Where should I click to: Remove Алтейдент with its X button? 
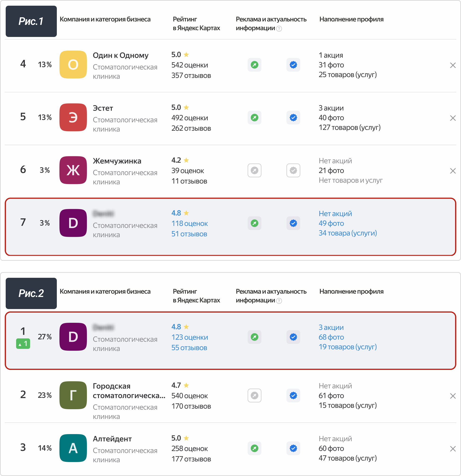[x=453, y=449]
